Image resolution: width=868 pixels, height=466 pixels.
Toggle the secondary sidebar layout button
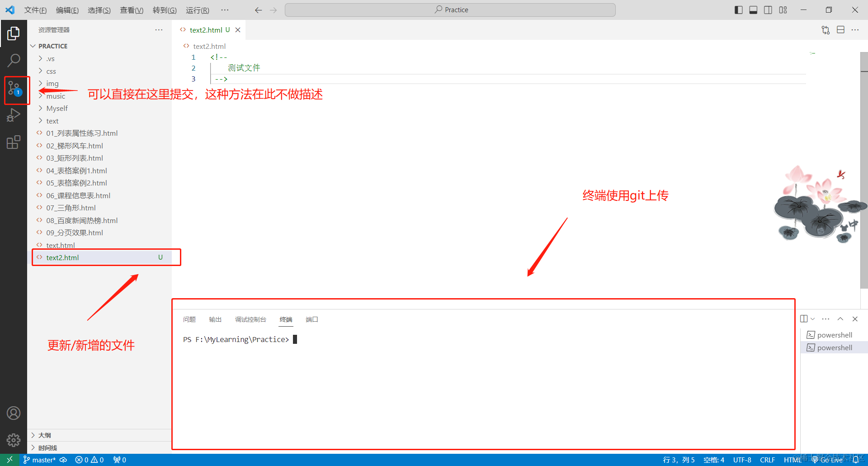pos(768,10)
